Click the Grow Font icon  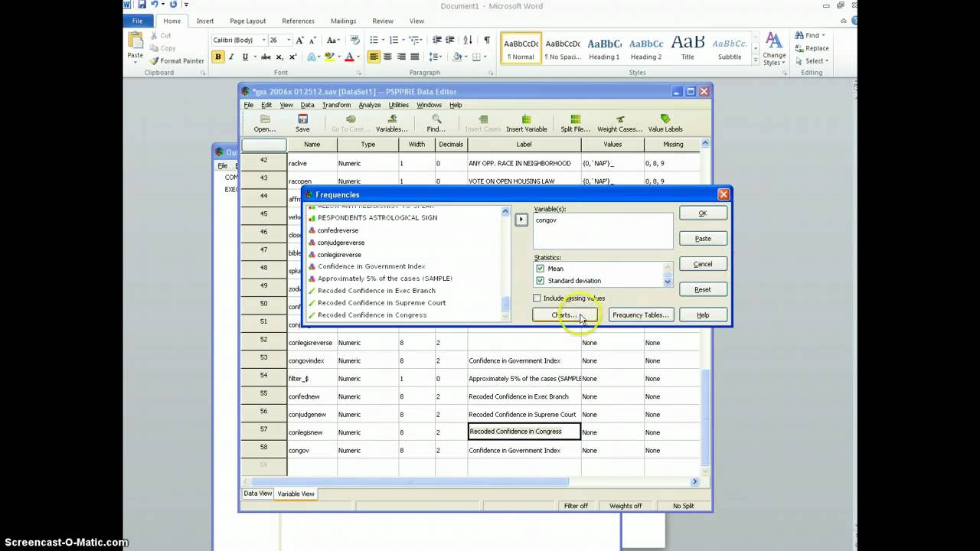coord(300,40)
